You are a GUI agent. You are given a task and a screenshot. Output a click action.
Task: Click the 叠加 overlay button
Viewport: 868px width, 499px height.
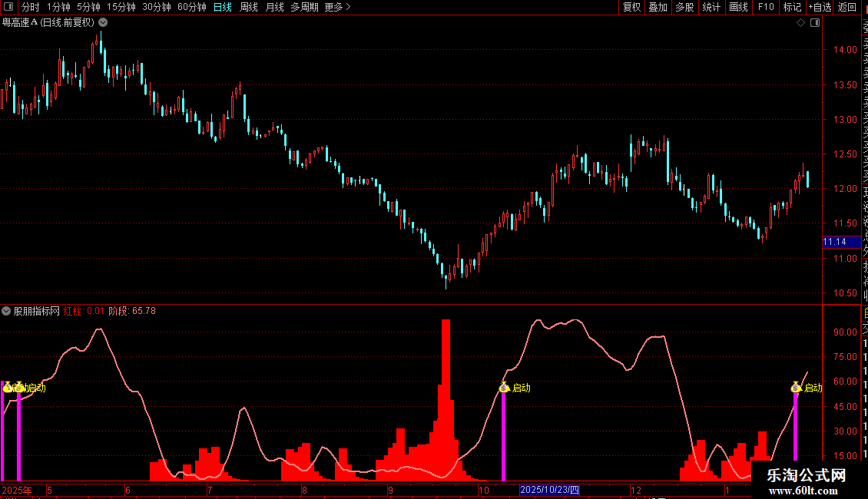(x=658, y=7)
